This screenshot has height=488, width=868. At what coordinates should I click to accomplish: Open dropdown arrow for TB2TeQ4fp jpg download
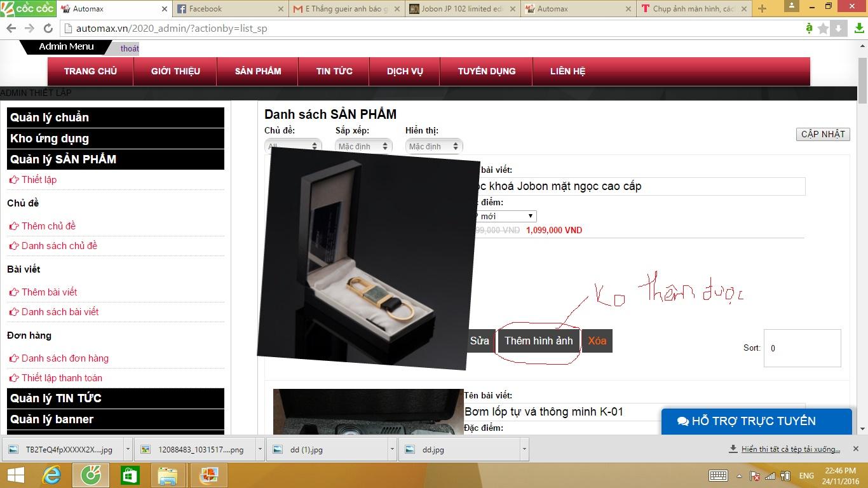coord(128,449)
